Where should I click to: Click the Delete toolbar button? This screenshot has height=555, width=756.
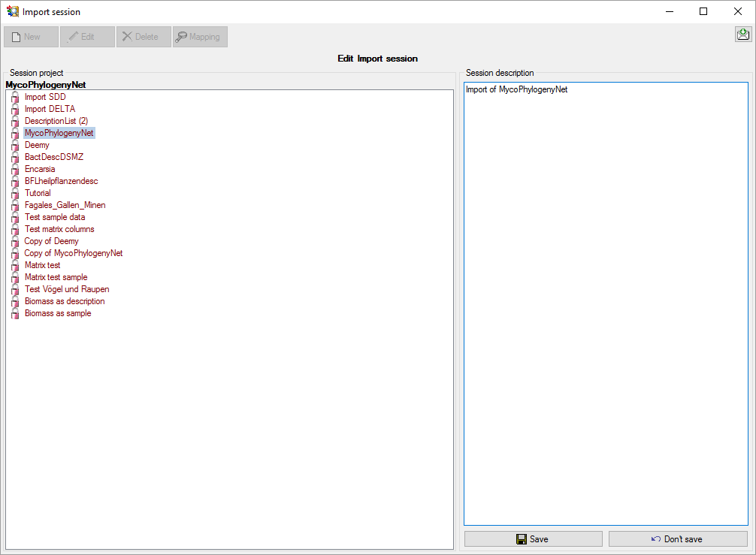point(144,37)
